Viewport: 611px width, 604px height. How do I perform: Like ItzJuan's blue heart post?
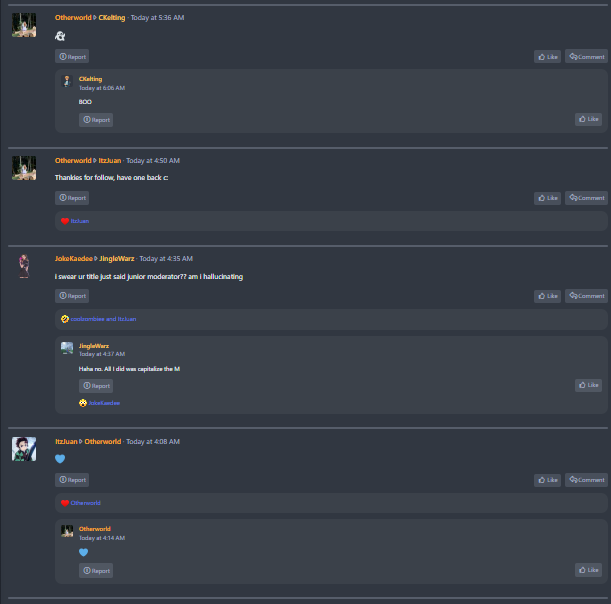pos(547,480)
